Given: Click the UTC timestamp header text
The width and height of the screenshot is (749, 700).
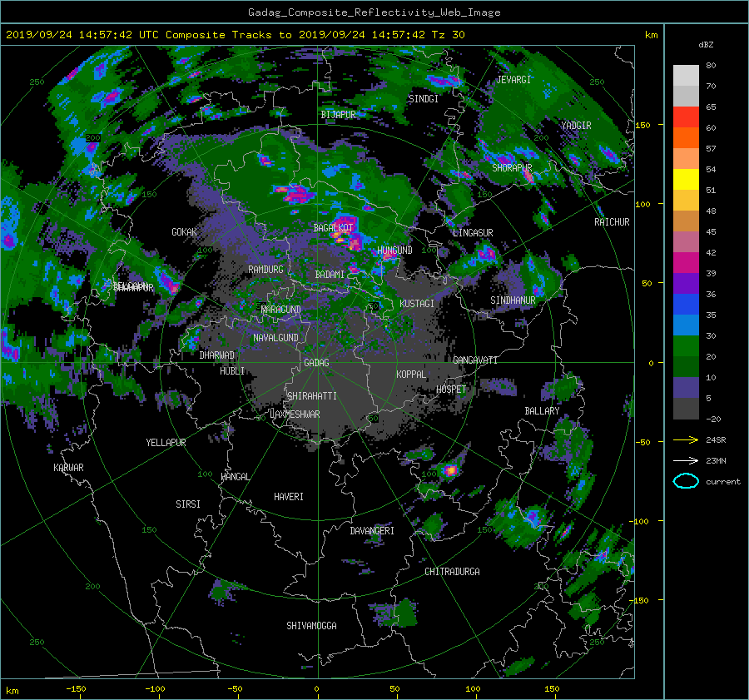Looking at the screenshot, I should [235, 35].
